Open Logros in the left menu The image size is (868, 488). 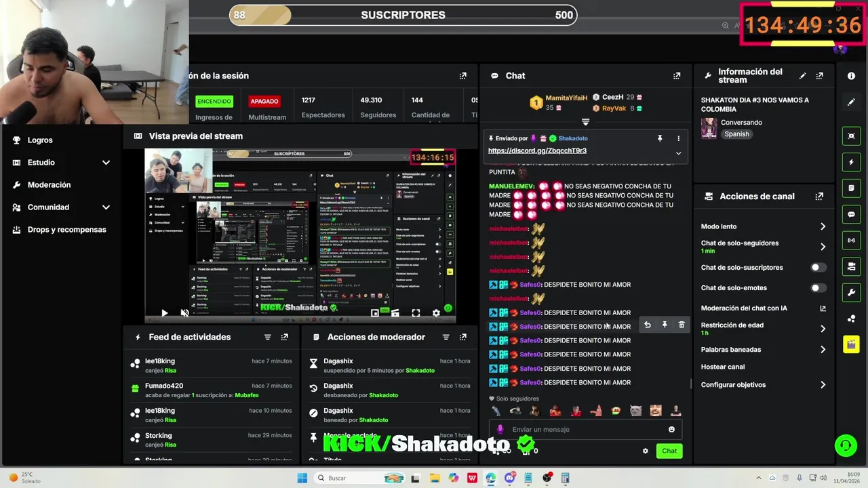pyautogui.click(x=40, y=140)
